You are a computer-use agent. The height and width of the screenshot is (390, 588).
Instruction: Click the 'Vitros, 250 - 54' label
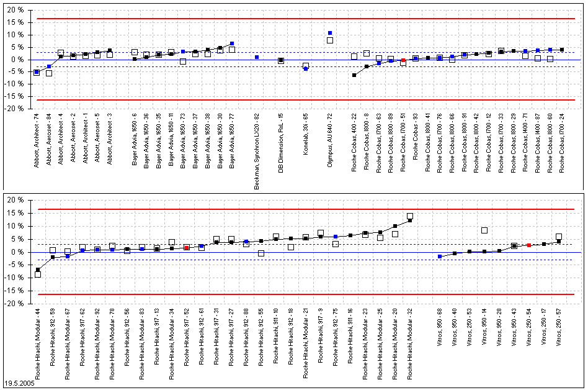click(x=529, y=327)
